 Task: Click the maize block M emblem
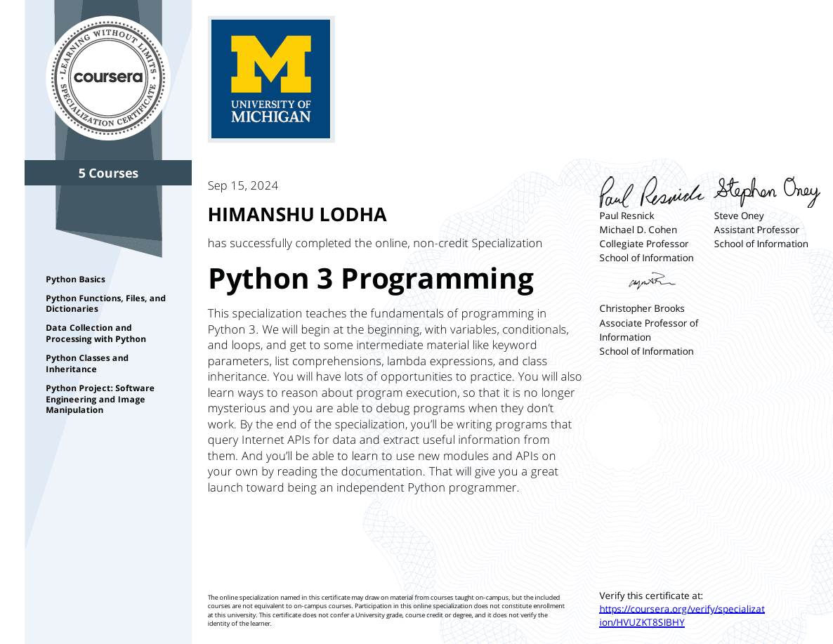pyautogui.click(x=270, y=63)
